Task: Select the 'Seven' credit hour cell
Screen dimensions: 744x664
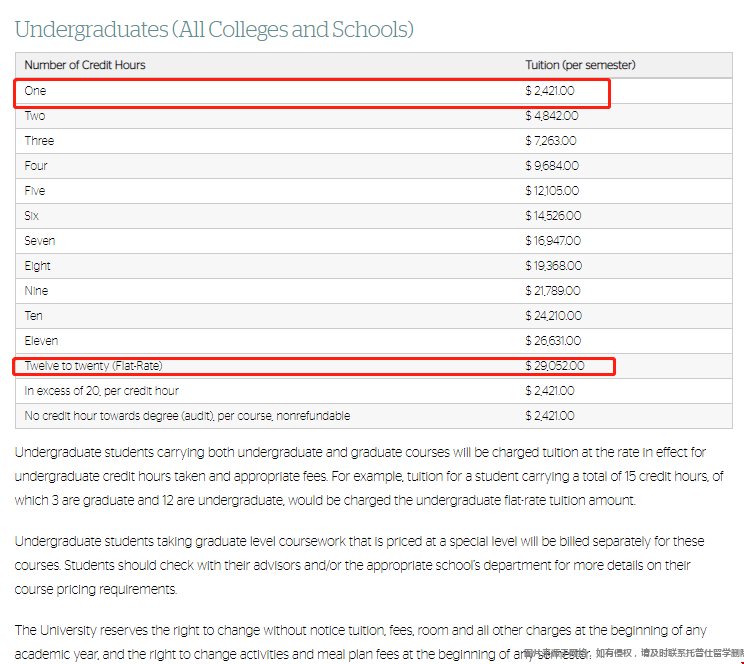Action: 39,241
